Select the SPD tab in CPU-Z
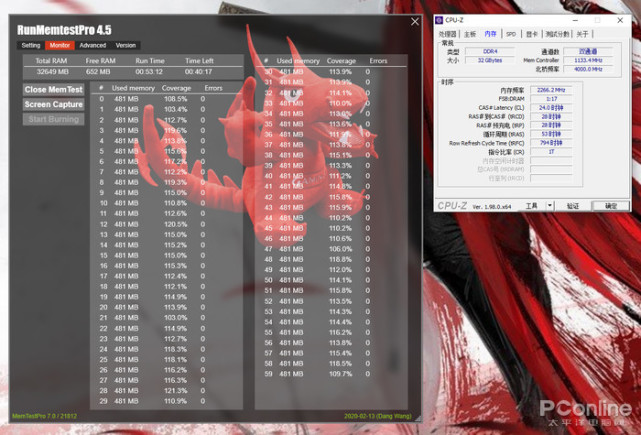 tap(511, 34)
